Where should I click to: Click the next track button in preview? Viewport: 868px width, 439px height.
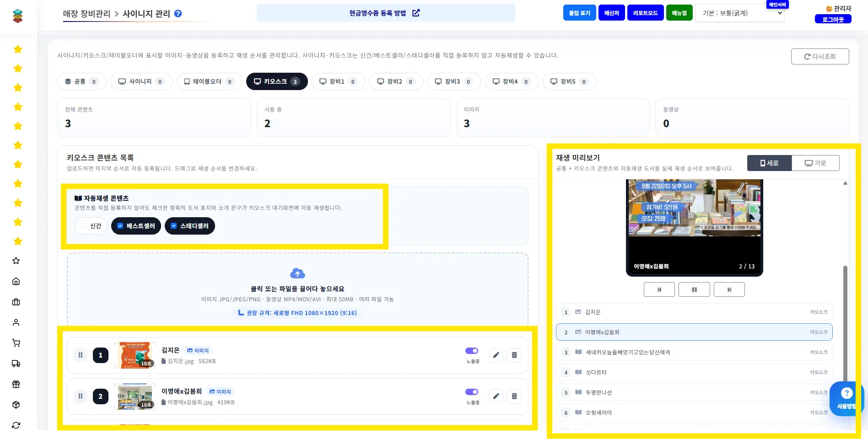[729, 289]
